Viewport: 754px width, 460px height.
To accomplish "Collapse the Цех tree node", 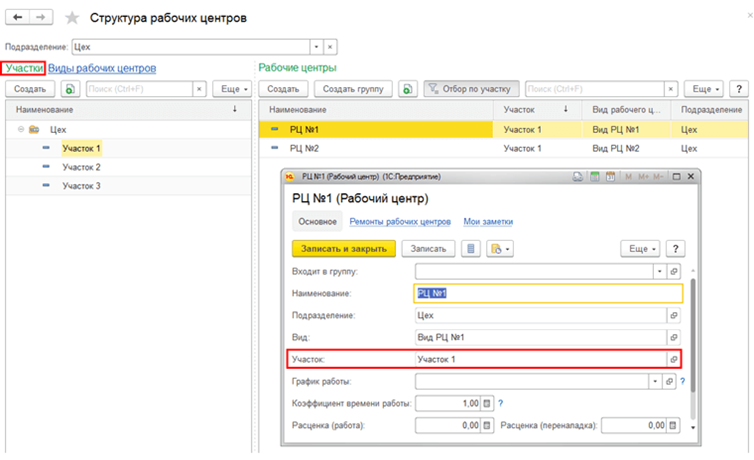I will click(x=21, y=129).
